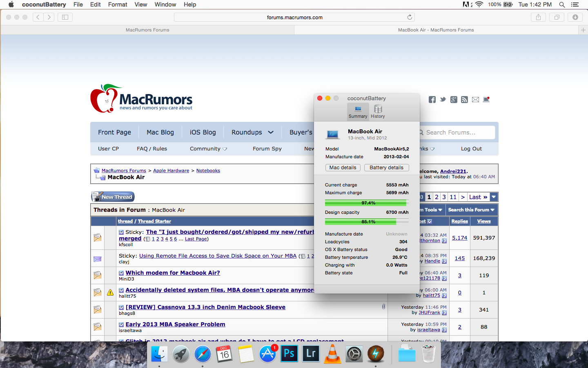Open the File menu

tap(78, 4)
